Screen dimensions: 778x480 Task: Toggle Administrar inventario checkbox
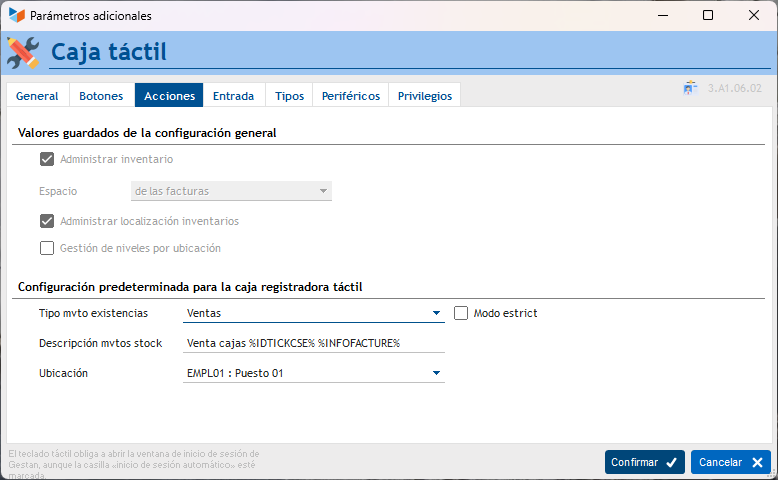(47, 159)
